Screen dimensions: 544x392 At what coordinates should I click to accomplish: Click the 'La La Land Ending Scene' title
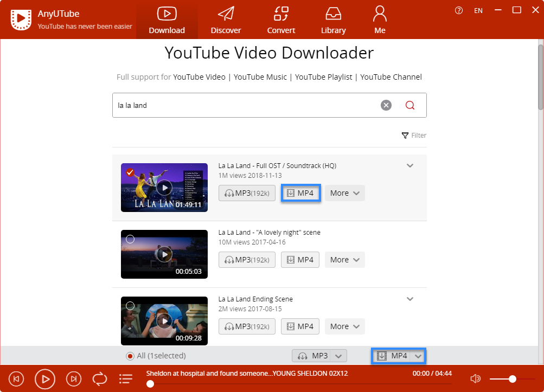coord(255,299)
